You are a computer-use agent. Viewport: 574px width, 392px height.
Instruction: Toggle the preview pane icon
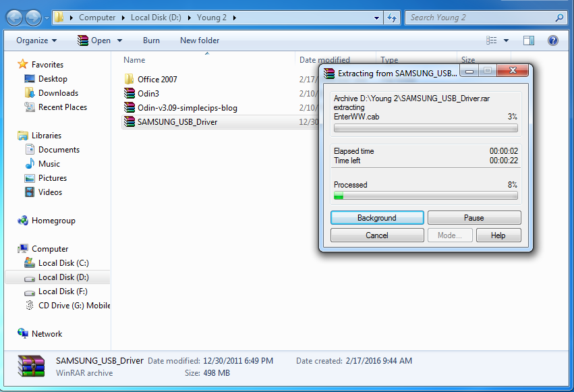pyautogui.click(x=529, y=40)
